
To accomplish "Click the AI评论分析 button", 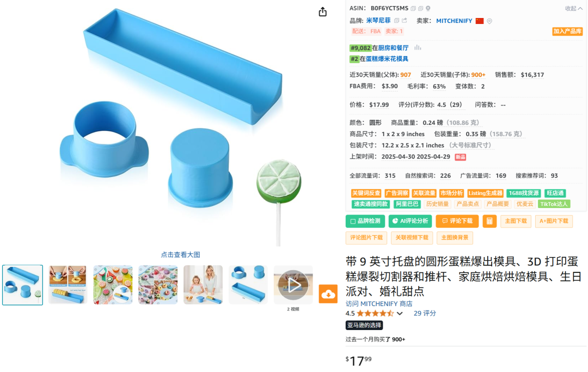I will click(411, 221).
